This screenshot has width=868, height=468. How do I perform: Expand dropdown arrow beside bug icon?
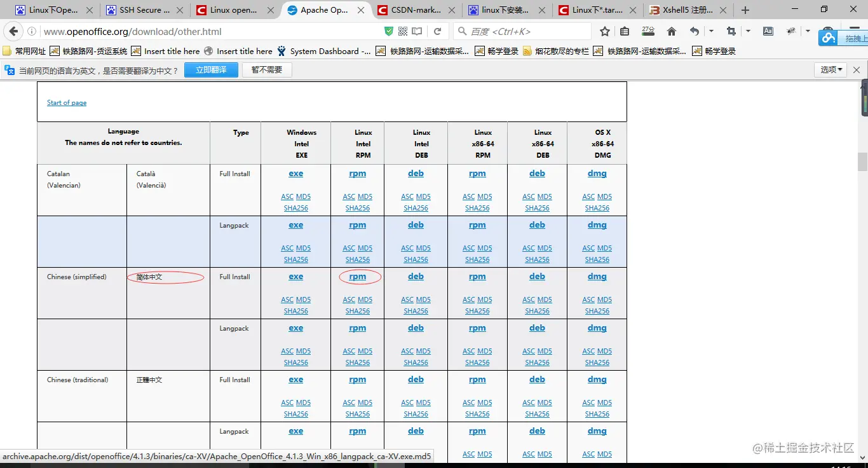click(808, 31)
